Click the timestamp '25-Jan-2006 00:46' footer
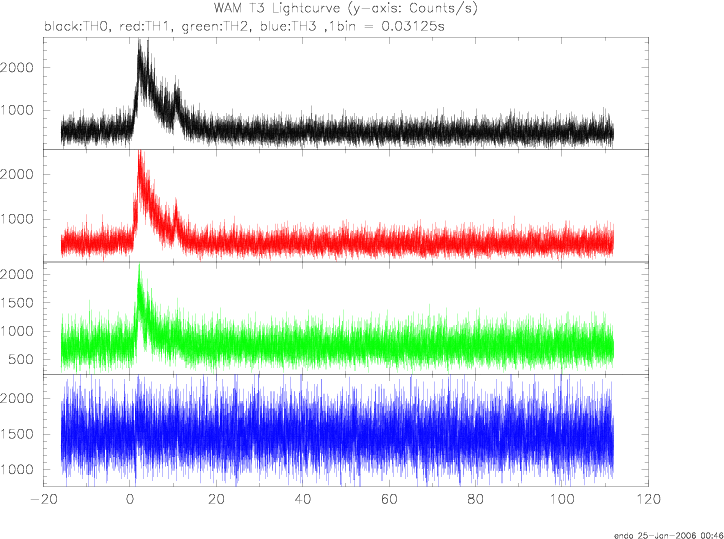 [x=681, y=535]
